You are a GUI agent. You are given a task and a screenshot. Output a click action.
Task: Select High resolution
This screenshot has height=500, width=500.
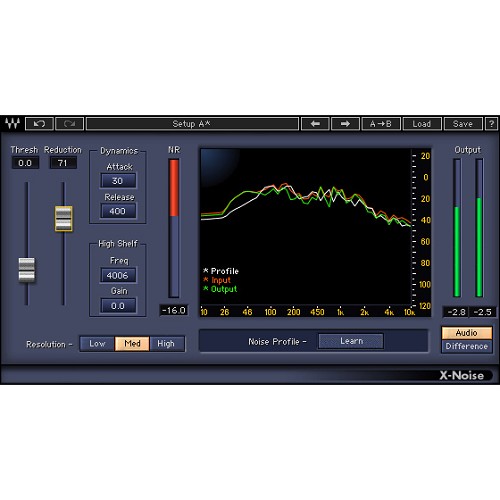(x=167, y=344)
